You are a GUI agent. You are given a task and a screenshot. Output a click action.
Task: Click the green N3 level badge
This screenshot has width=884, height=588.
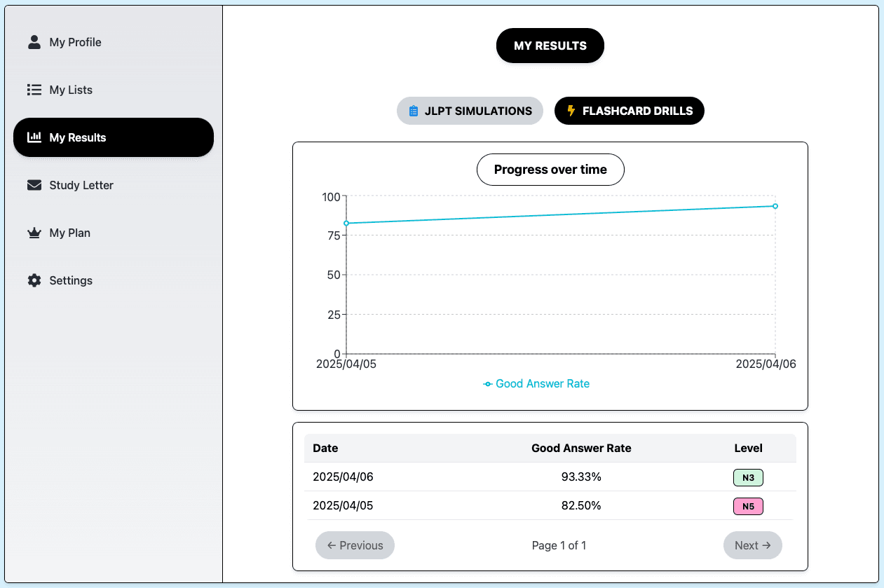(748, 478)
